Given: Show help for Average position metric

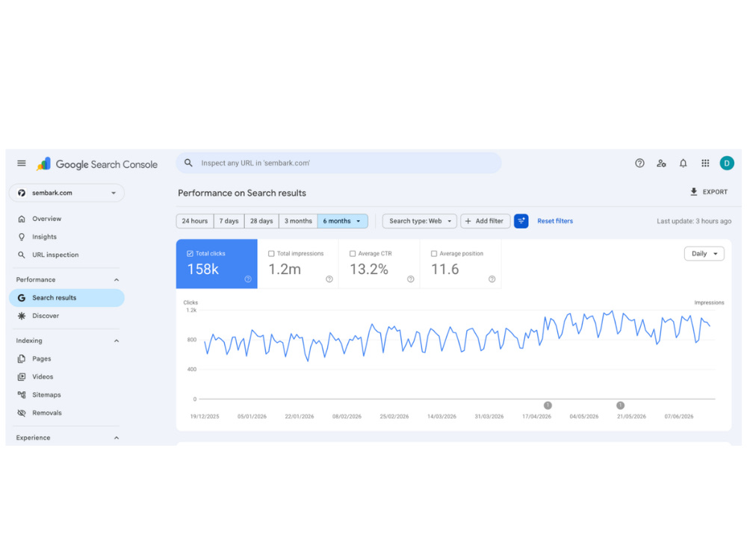Looking at the screenshot, I should coord(492,279).
